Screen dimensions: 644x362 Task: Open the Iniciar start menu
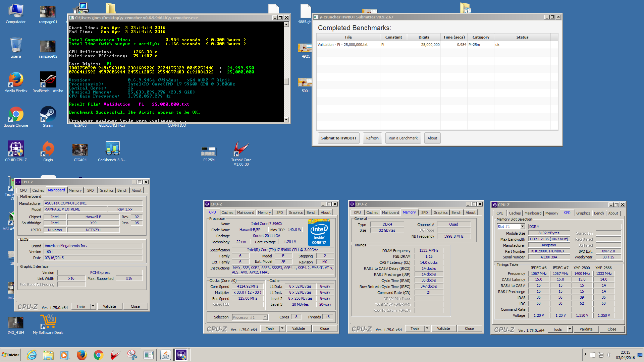[11, 355]
